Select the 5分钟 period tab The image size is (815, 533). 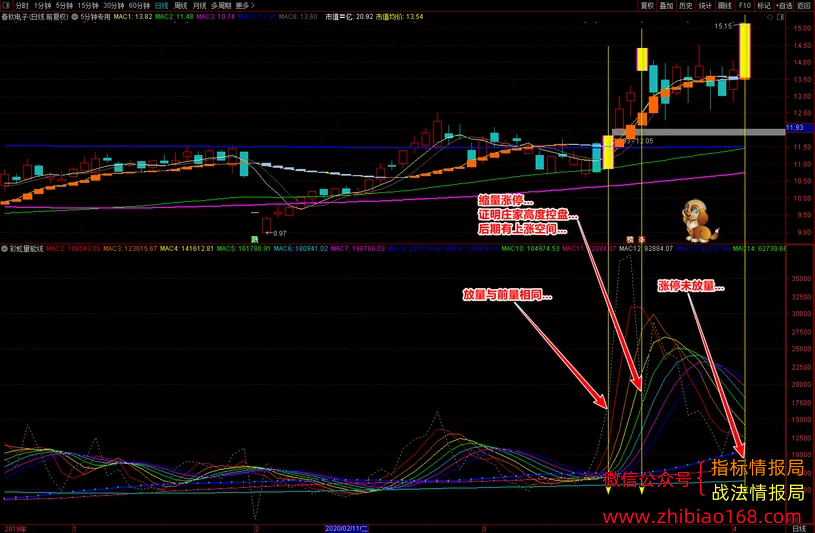click(x=64, y=5)
